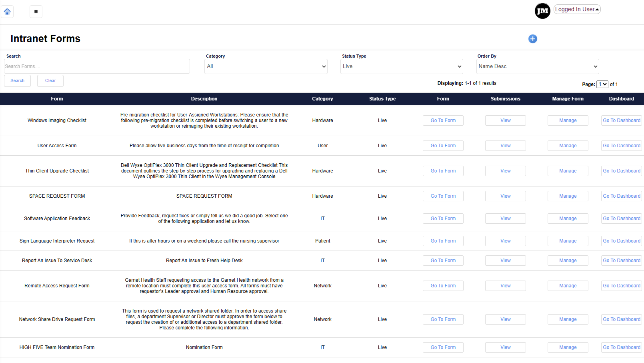
Task: Go to dashboard for Thin Client Upgrade Checklist
Action: click(622, 171)
